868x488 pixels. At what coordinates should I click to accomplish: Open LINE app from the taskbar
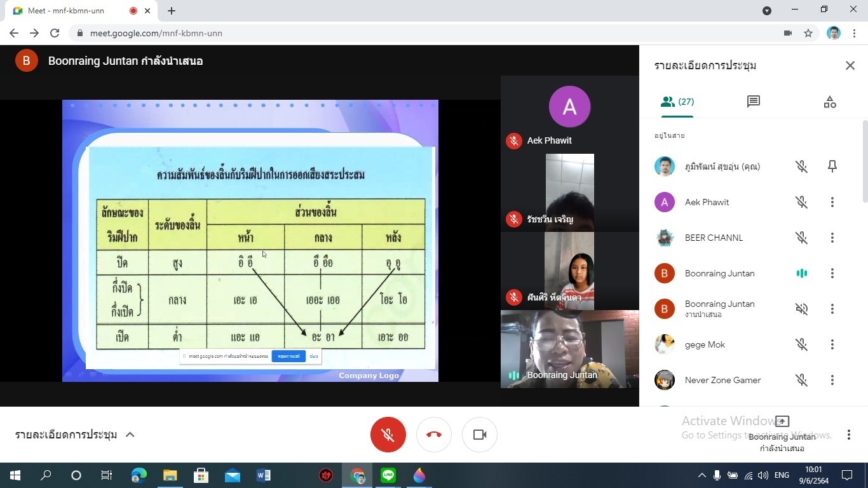coord(388,475)
